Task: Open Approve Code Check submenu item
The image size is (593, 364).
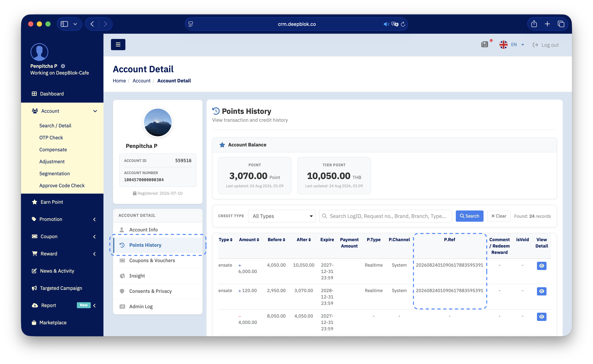Action: pyautogui.click(x=62, y=186)
